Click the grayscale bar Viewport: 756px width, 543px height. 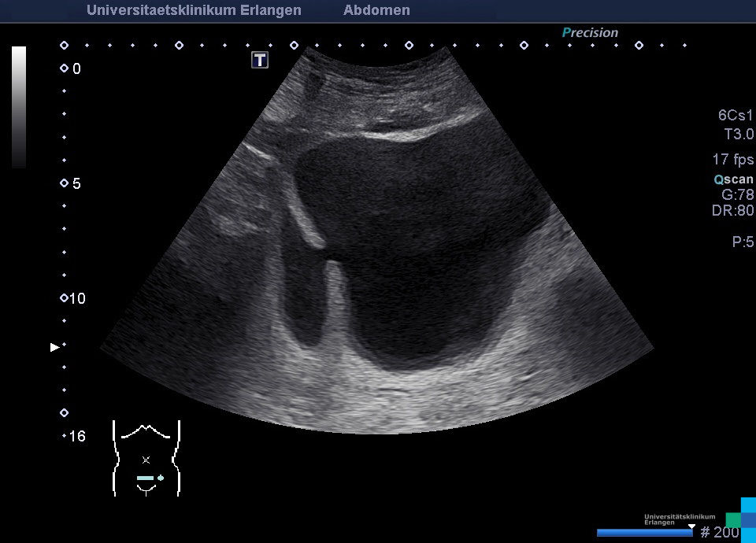[19, 107]
